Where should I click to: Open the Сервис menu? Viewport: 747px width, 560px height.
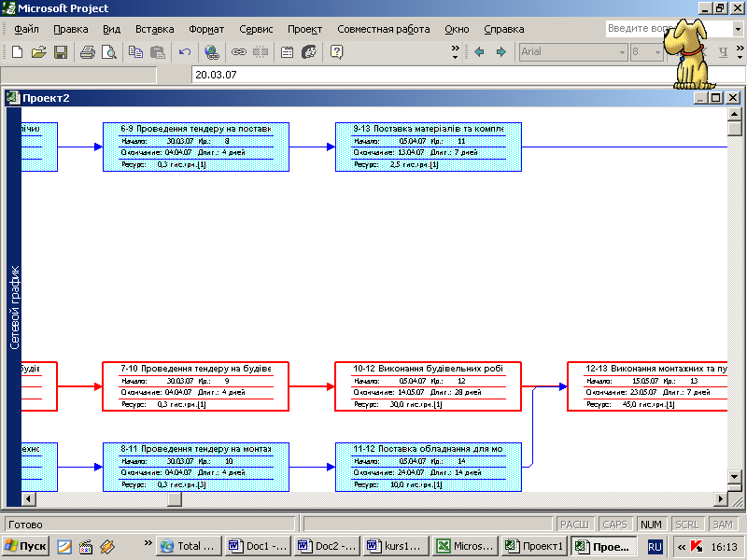(x=256, y=29)
